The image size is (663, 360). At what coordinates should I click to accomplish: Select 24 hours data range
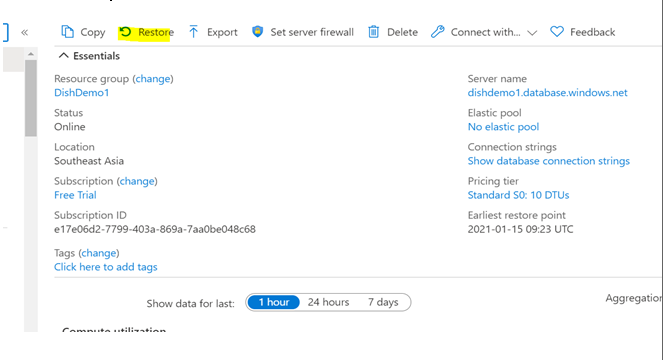[x=329, y=302]
